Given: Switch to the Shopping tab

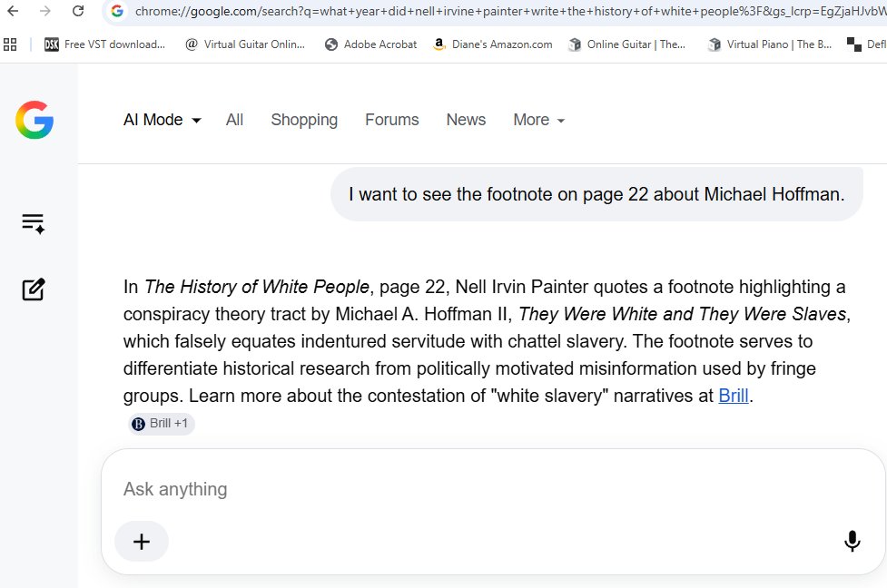Looking at the screenshot, I should pyautogui.click(x=304, y=120).
